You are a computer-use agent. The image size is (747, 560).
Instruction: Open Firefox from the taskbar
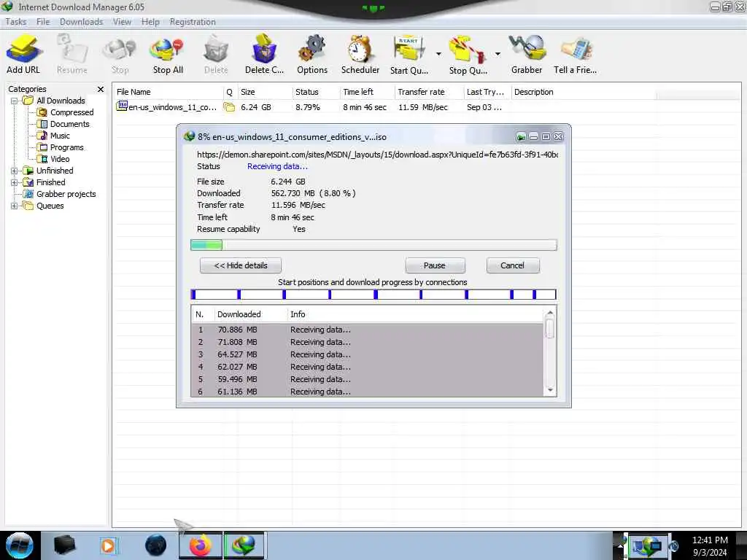click(x=201, y=545)
